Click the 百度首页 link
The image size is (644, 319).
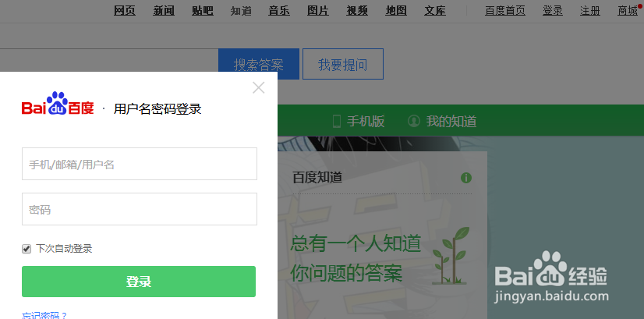[505, 11]
